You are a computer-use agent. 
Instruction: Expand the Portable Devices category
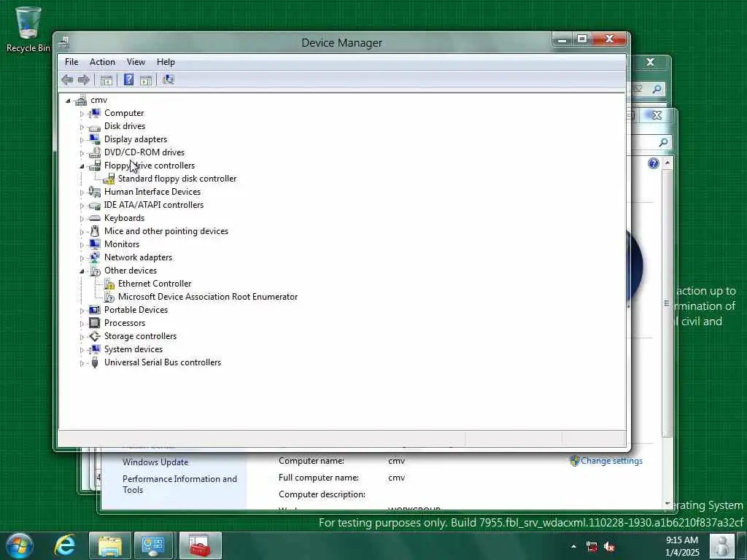[x=82, y=311]
